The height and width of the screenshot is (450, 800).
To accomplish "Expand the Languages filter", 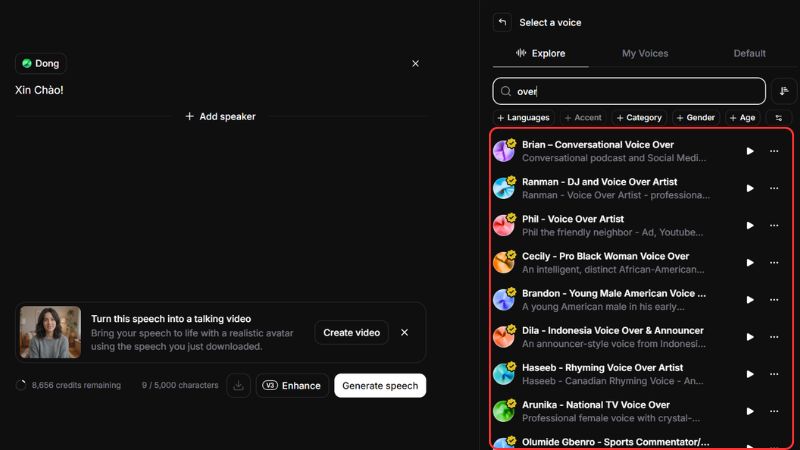I will pyautogui.click(x=523, y=118).
